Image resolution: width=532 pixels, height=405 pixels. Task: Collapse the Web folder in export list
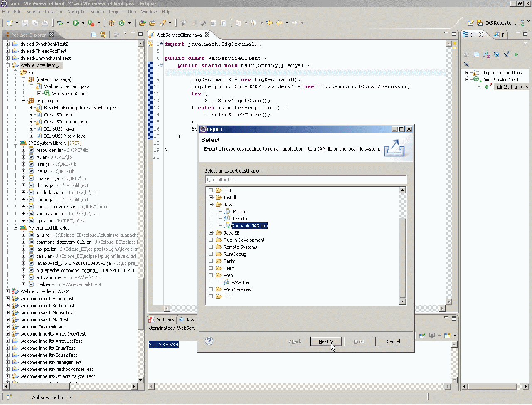pyautogui.click(x=211, y=275)
